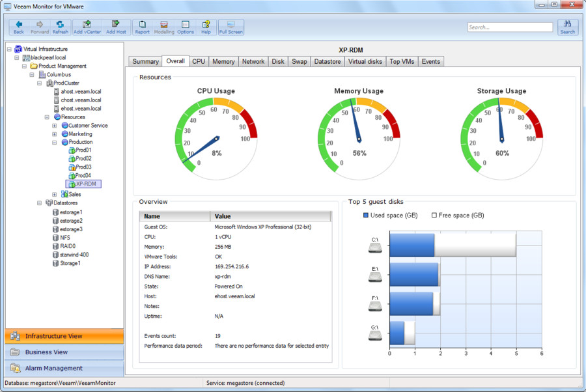Switch to Full Screen mode
Image resolution: width=586 pixels, height=392 pixels.
[231, 27]
